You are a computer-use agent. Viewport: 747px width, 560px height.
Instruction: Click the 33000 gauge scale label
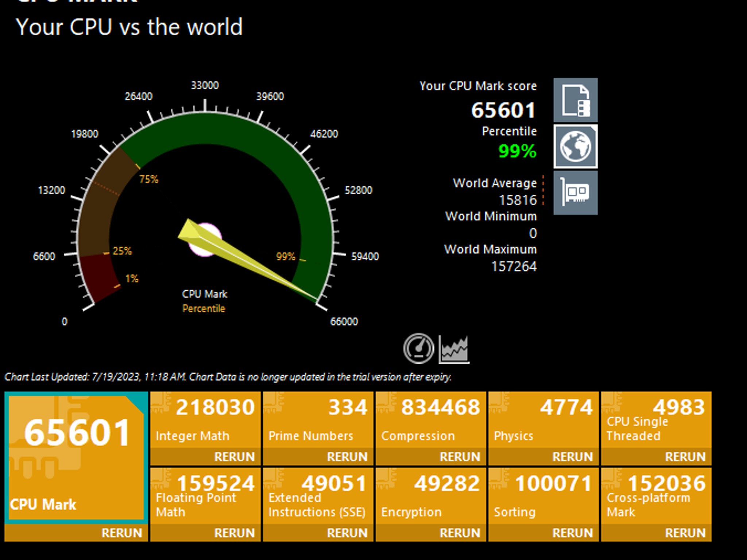click(205, 85)
